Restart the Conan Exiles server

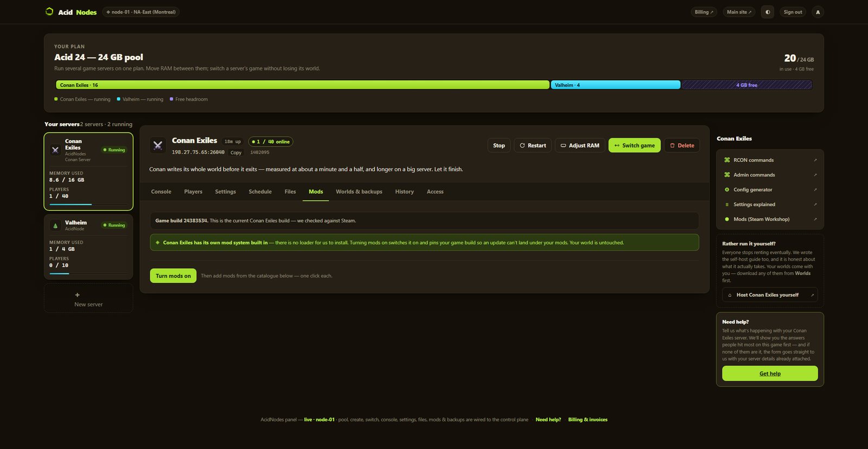(x=533, y=146)
